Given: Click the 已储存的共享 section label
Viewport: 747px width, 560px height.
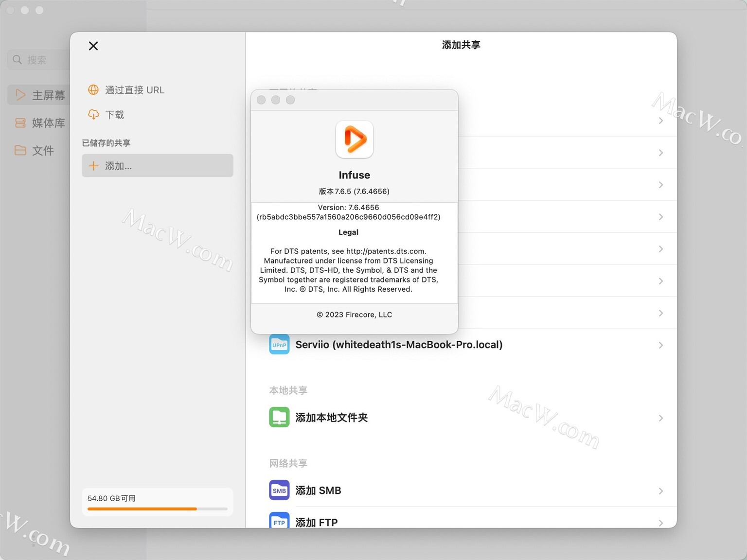Looking at the screenshot, I should 106,143.
